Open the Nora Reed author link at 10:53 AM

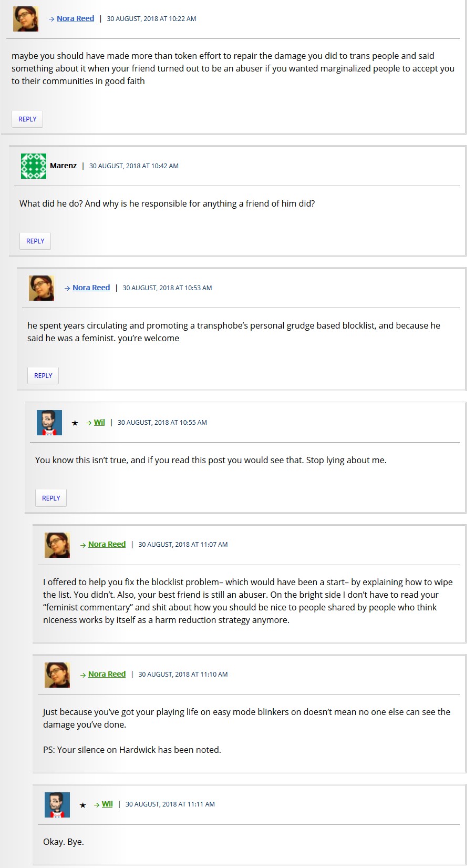click(x=91, y=288)
